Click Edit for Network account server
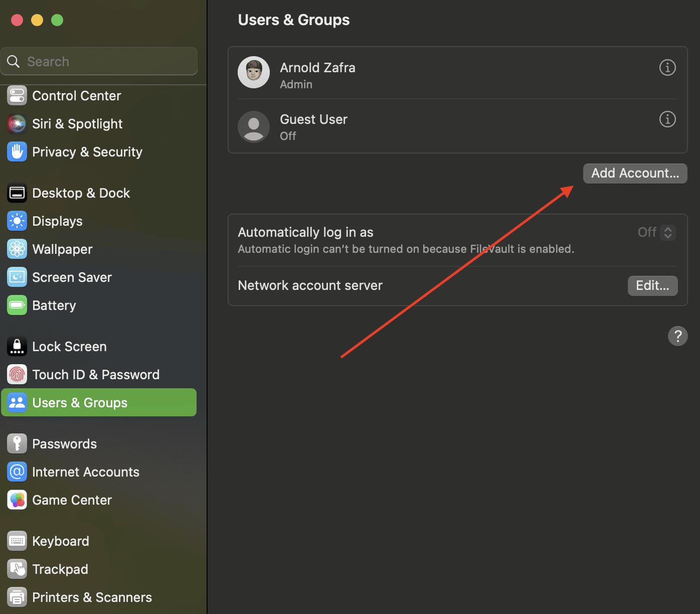Image resolution: width=700 pixels, height=614 pixels. pyautogui.click(x=652, y=286)
